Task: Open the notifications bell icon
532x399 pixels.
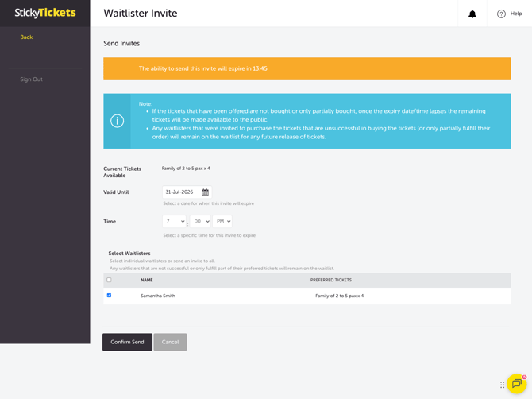Action: coord(472,14)
